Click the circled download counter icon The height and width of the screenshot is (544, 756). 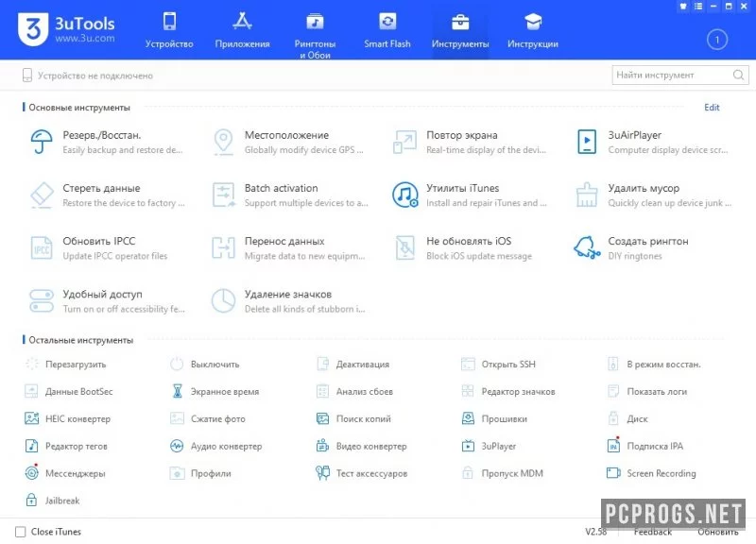(x=717, y=40)
